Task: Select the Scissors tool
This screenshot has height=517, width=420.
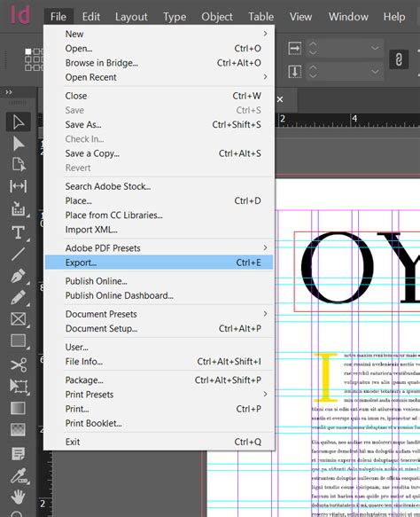Action: (19, 365)
